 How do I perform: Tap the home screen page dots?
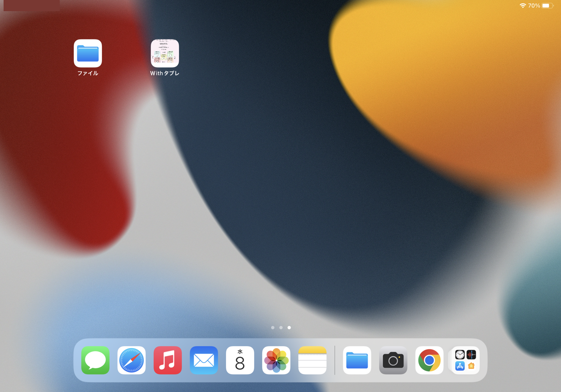[x=281, y=328]
